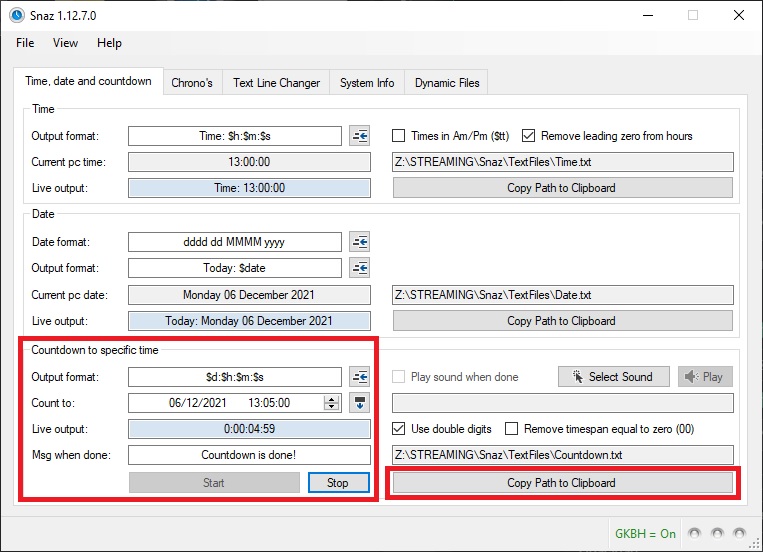Click the Date output format options icon

(x=360, y=268)
